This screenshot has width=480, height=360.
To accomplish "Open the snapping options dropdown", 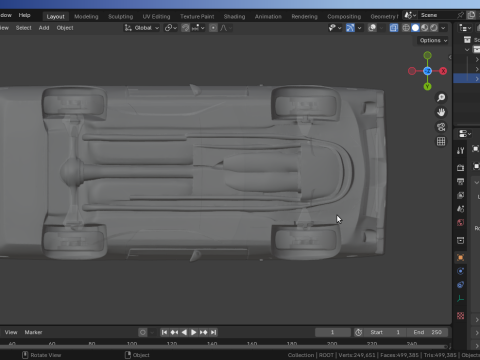I will tap(198, 28).
